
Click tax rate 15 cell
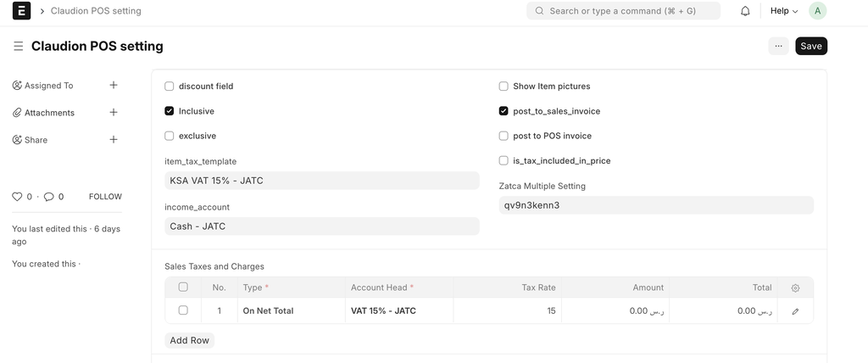click(x=507, y=311)
